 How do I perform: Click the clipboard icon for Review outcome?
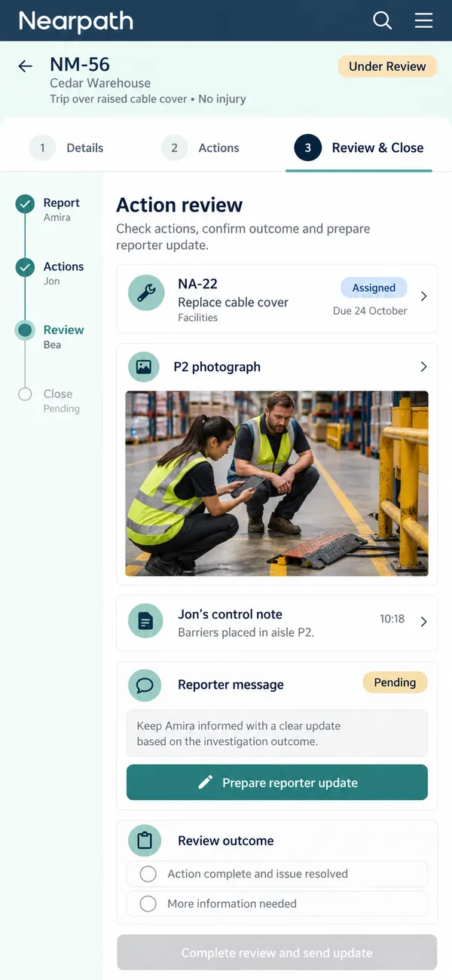click(145, 841)
